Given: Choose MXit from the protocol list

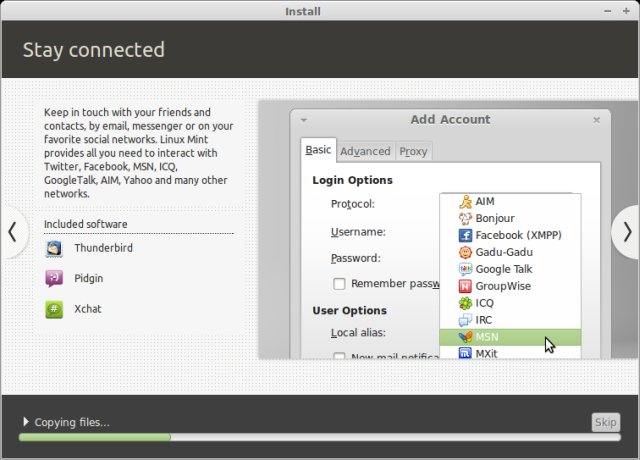Looking at the screenshot, I should tap(510, 353).
